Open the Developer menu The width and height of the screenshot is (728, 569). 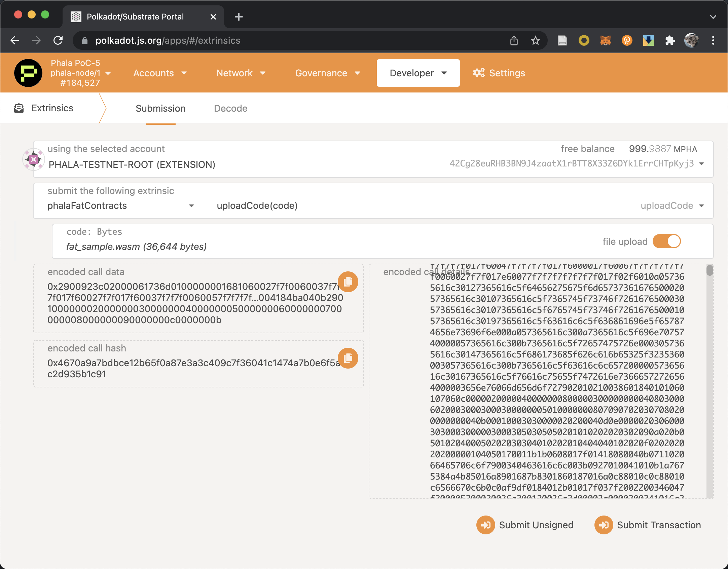tap(418, 73)
